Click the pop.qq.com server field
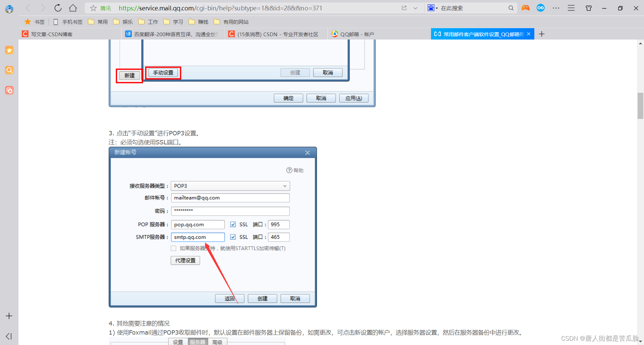644x345 pixels. point(198,224)
